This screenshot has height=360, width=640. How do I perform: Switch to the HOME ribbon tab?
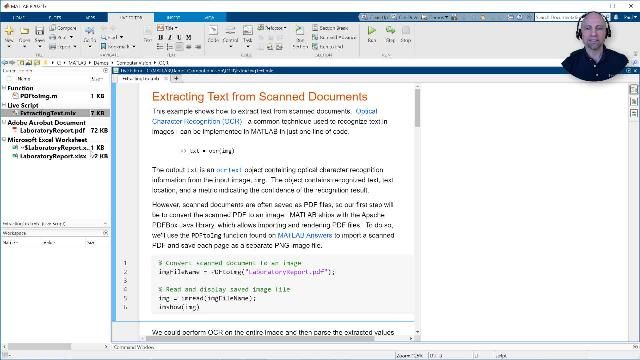(x=19, y=18)
